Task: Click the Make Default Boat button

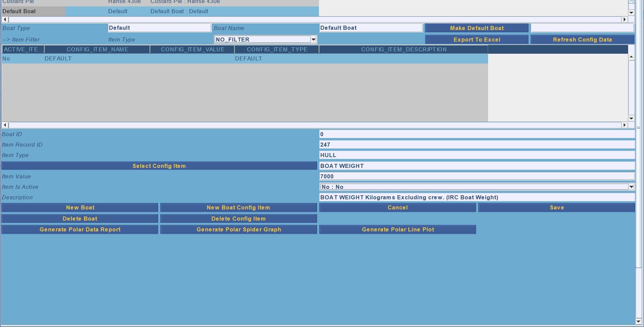Action: coord(477,28)
